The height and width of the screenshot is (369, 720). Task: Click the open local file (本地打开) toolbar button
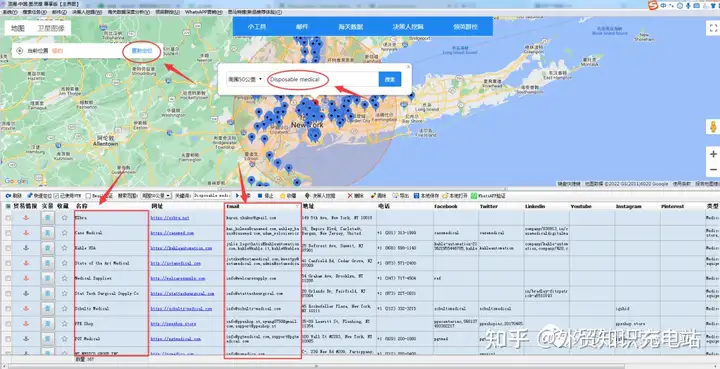tap(455, 196)
